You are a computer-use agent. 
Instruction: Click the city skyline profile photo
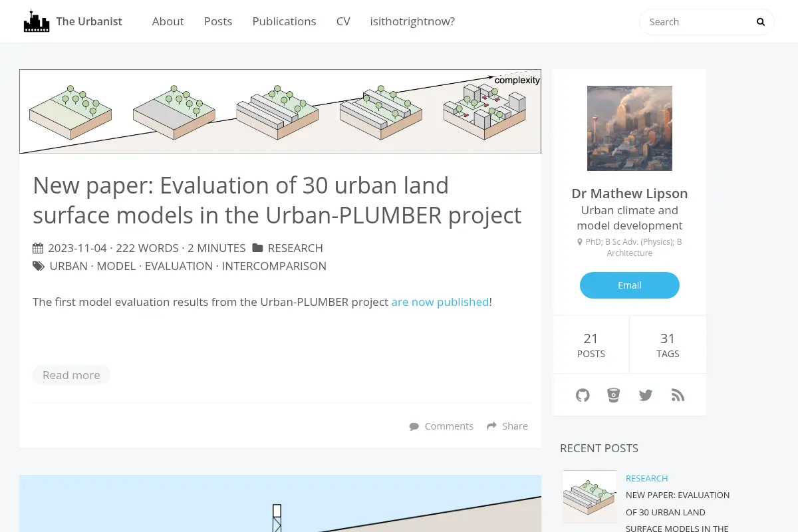[x=630, y=128]
